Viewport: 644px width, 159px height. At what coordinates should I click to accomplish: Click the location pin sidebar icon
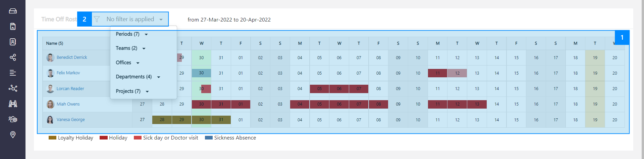point(13,135)
